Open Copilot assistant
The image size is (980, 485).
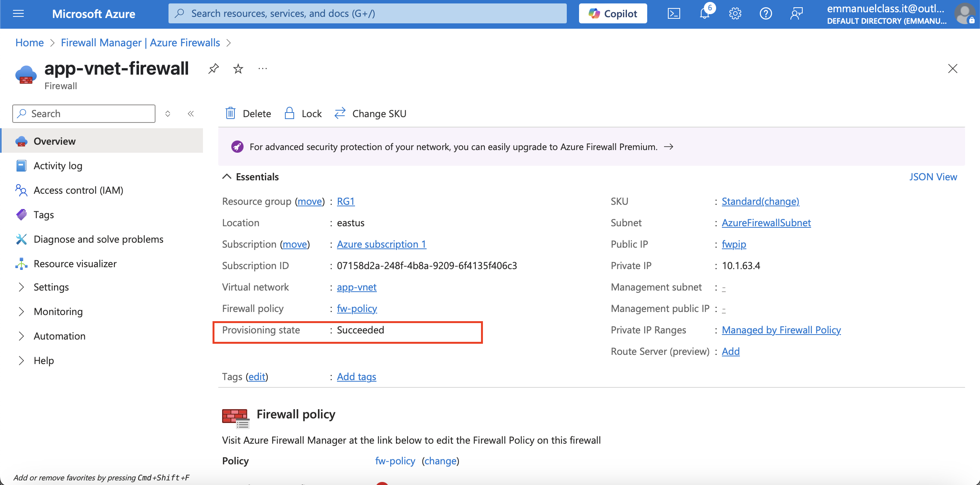[x=613, y=13]
